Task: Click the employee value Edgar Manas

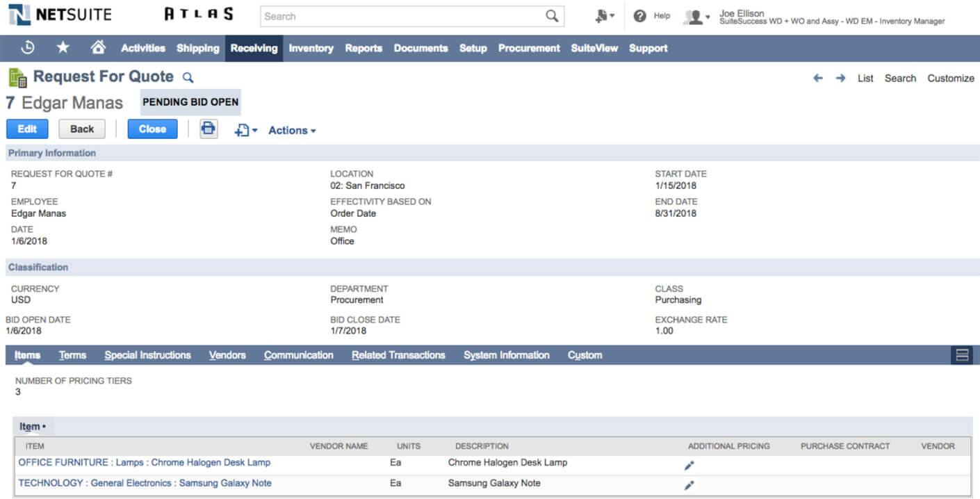Action: click(x=39, y=213)
